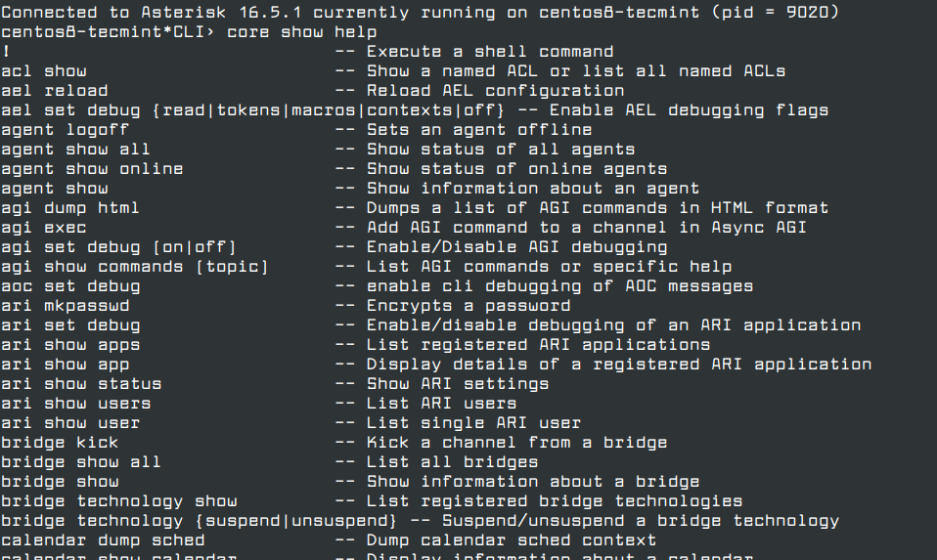Click the 'ari show status' command
The width and height of the screenshot is (937, 560).
pos(81,383)
